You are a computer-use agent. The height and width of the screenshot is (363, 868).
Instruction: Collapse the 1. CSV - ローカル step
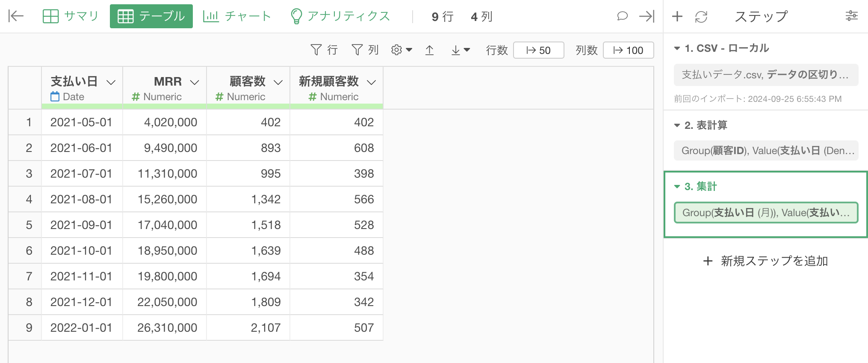coord(677,48)
